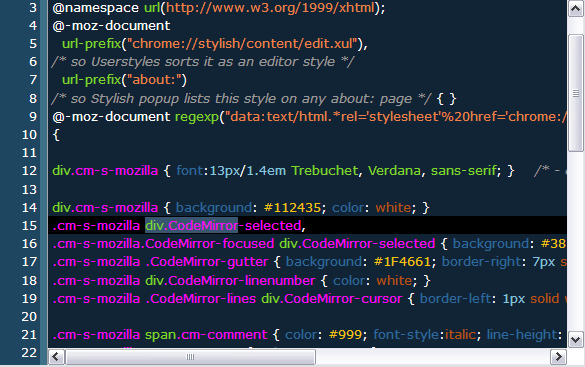The image size is (585, 367).
Task: Click line number 7 in gutter
Action: [x=33, y=80]
